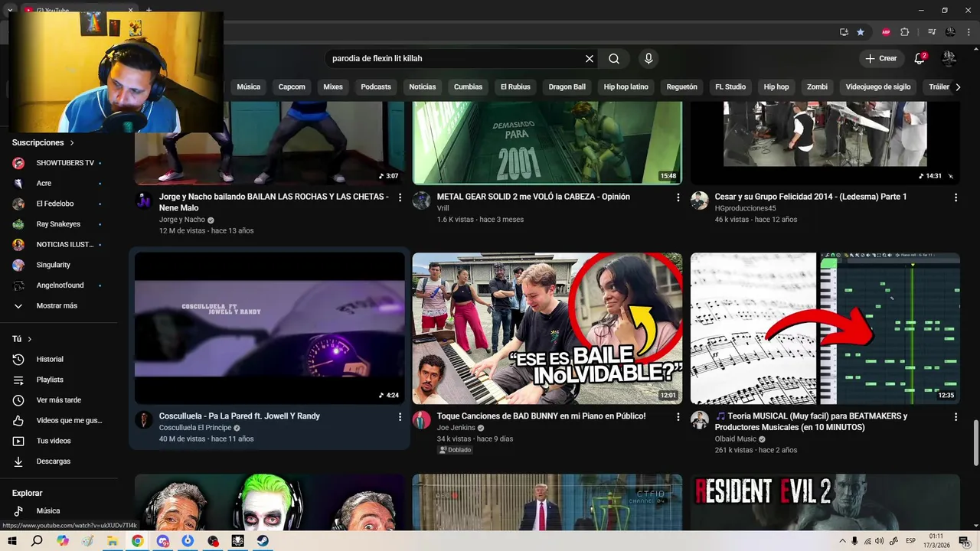Viewport: 980px width, 551px height.
Task: Open Ray Snakeyes subscription
Action: pyautogui.click(x=60, y=225)
